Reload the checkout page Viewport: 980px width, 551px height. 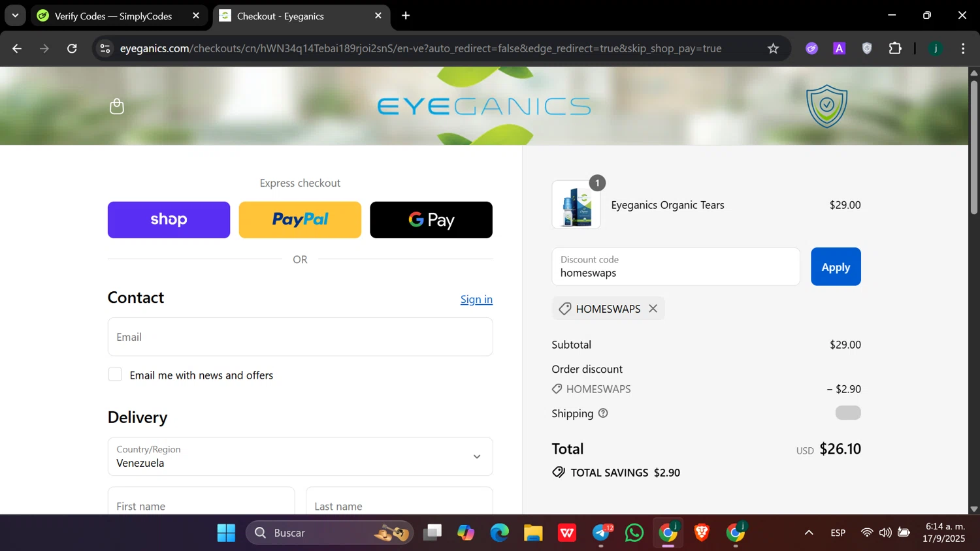[72, 48]
